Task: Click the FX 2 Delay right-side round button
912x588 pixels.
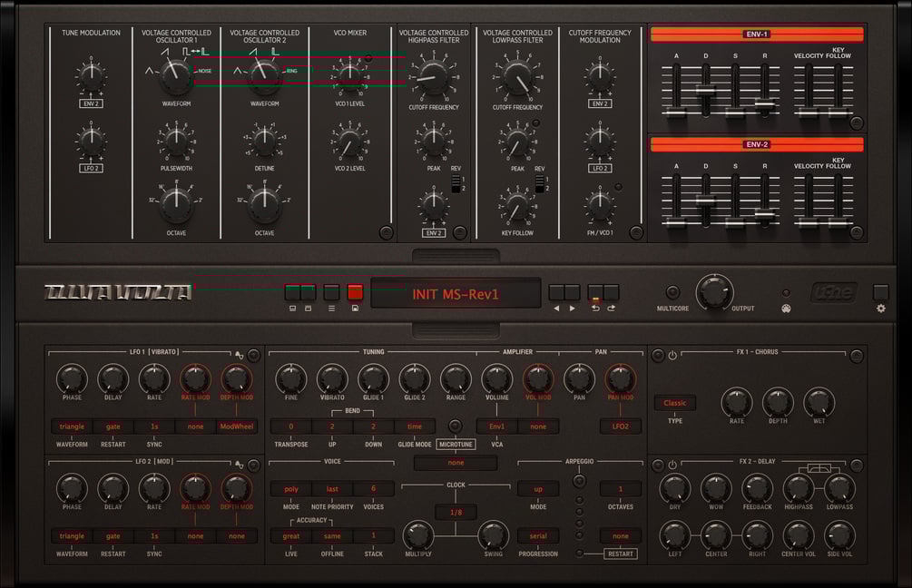Action: tap(856, 465)
